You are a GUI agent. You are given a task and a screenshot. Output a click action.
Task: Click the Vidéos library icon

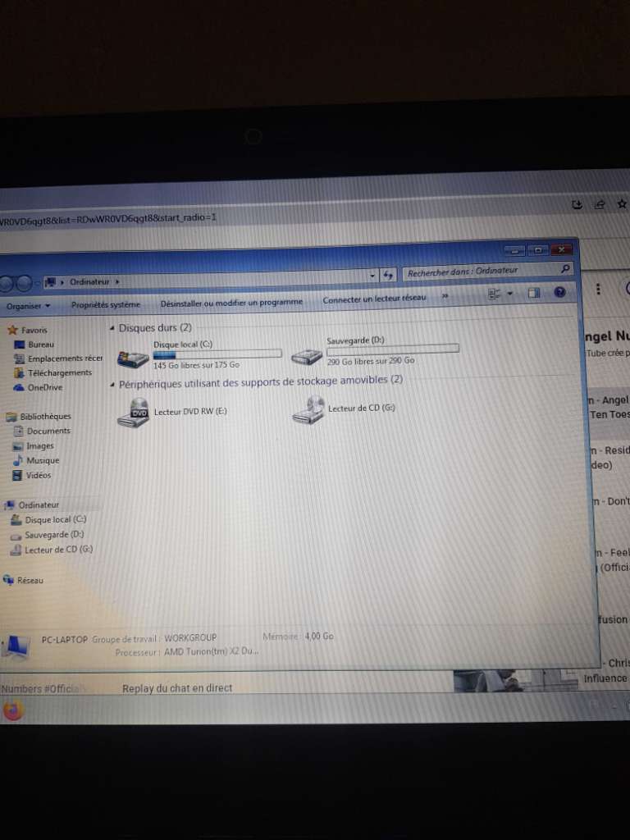[18, 475]
